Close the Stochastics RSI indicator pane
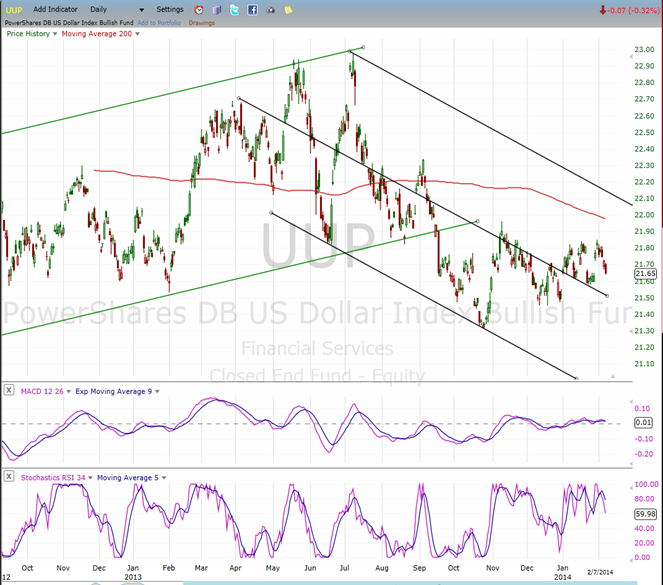Screen dimensions: 663x585 coord(6,478)
